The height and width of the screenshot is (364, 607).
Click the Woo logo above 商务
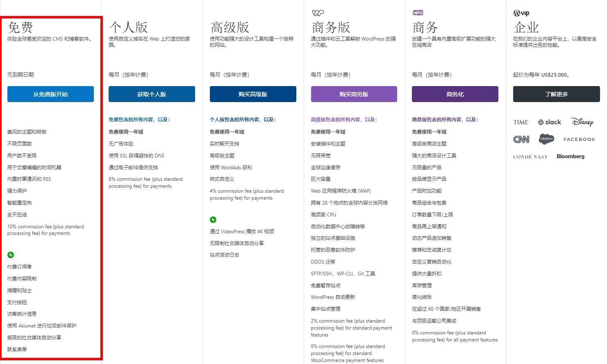tap(418, 13)
